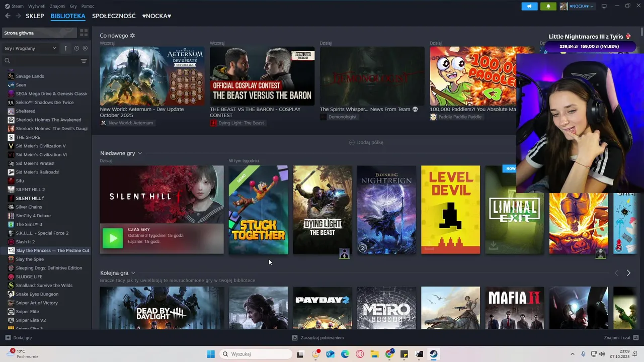Open Microsoft Edge from the taskbar
Screen dimensions: 644x362
[x=345, y=354]
